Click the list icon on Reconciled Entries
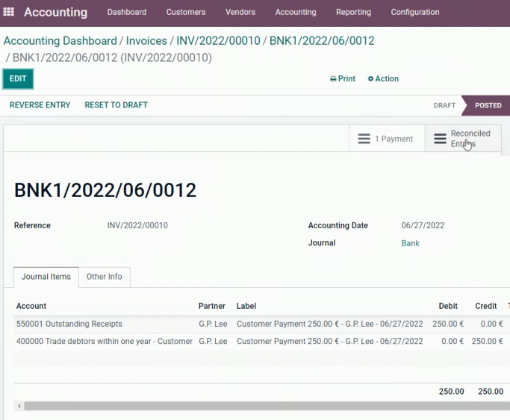 (440, 139)
